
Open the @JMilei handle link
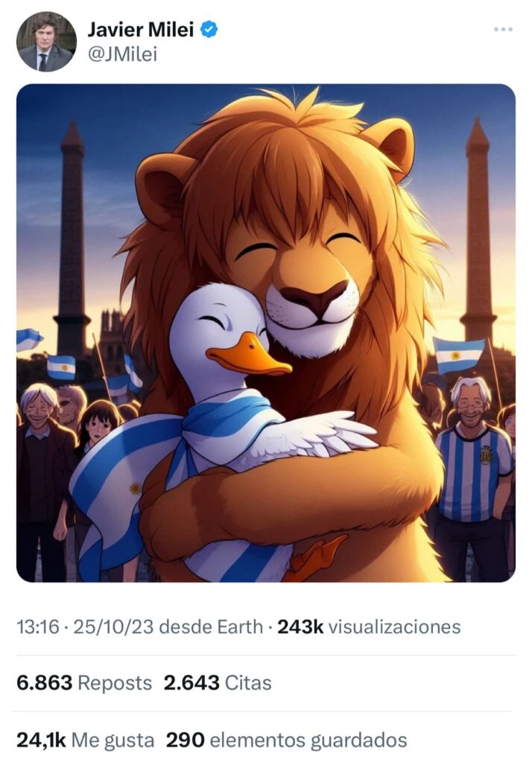pos(122,54)
